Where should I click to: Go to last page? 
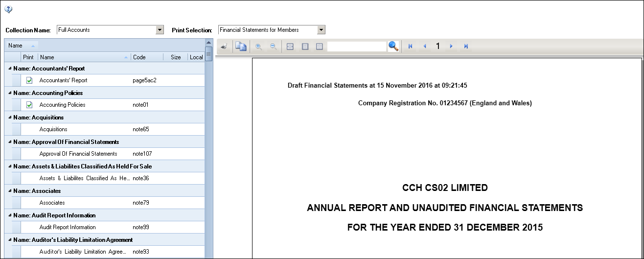466,47
